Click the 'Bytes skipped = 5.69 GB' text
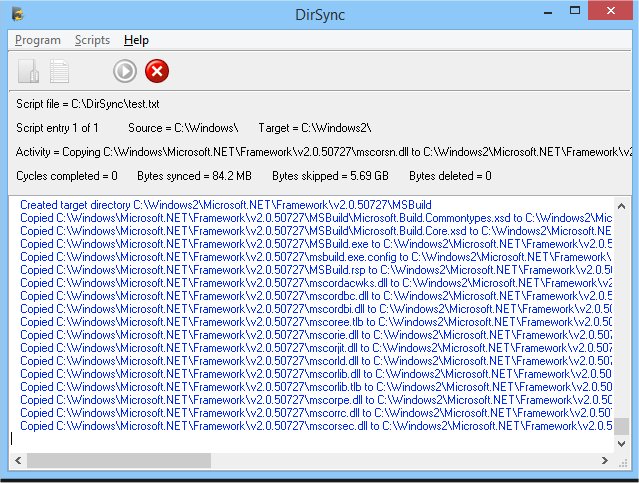This screenshot has height=483, width=639. 330,176
